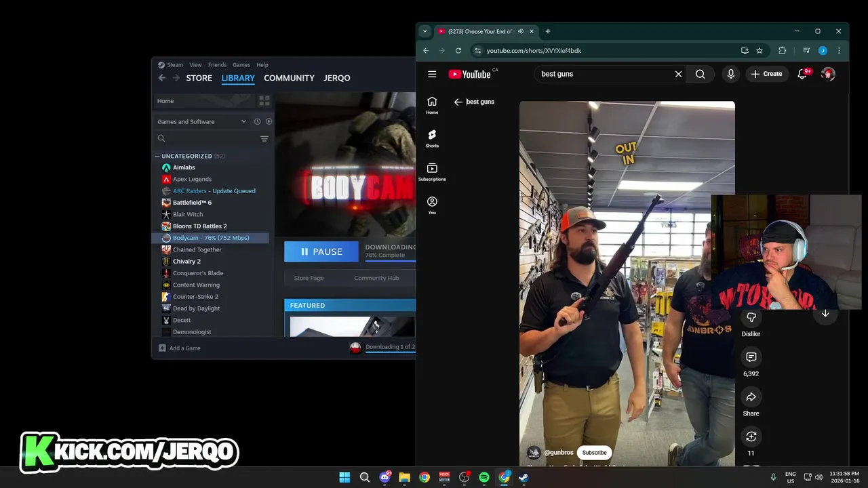
Task: Click the YouTube search magnifier button
Action: click(x=700, y=74)
